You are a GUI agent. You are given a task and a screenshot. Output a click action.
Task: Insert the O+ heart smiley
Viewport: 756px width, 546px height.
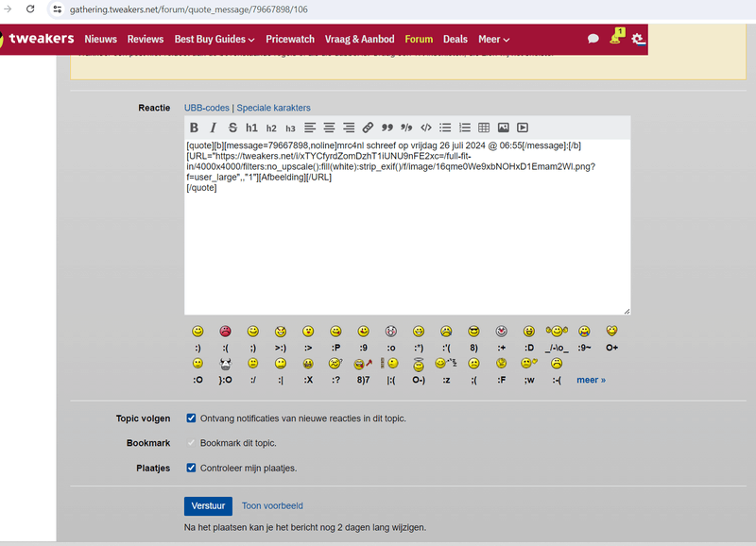[611, 331]
